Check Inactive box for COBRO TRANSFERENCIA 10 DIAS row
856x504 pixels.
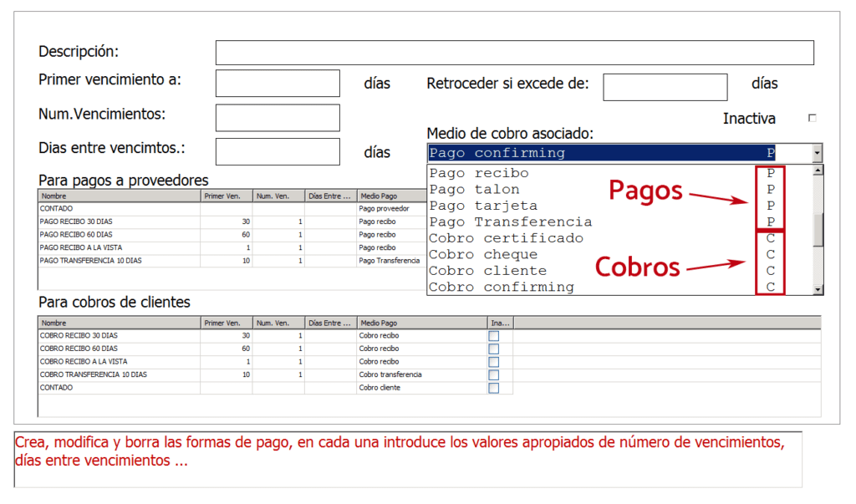[493, 375]
